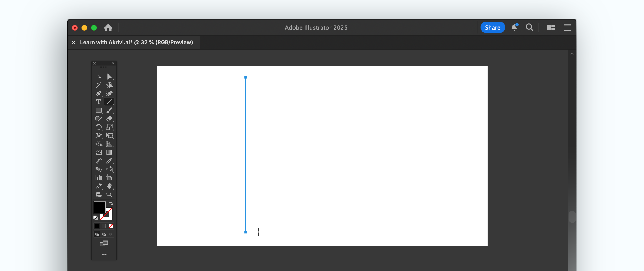Screen dimensions: 644x271
Task: Select the Column Graph tool
Action: (98, 178)
